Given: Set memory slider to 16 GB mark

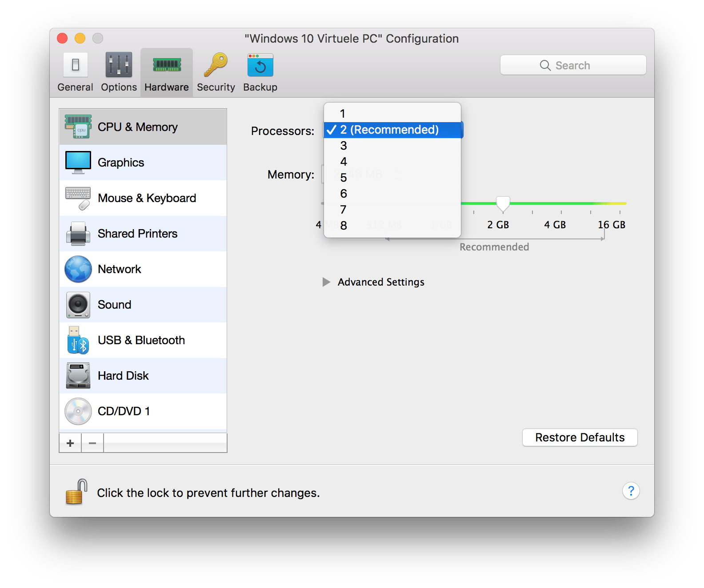Looking at the screenshot, I should pos(620,204).
